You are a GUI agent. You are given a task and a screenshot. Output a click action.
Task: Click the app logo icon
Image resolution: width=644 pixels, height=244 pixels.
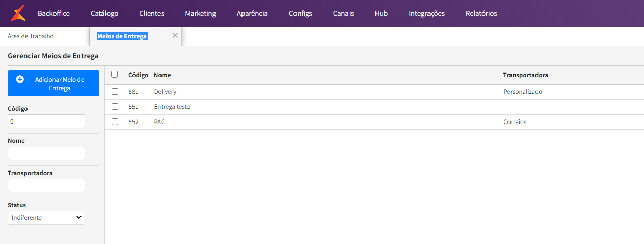coord(18,13)
